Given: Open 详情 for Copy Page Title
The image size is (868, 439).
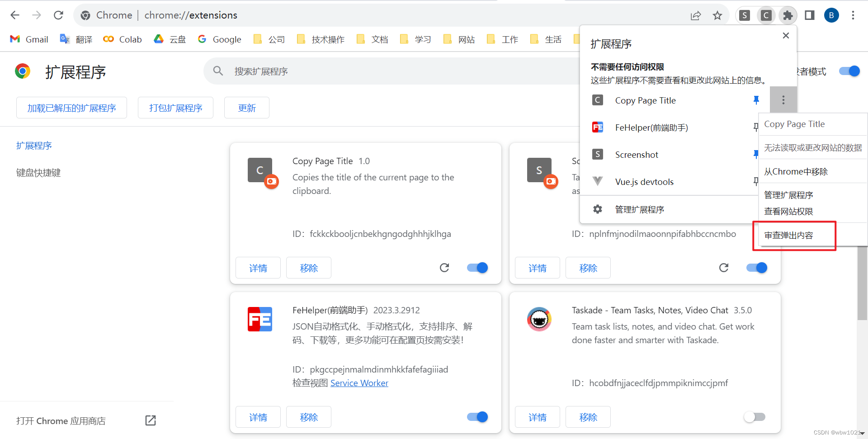Looking at the screenshot, I should (x=258, y=268).
